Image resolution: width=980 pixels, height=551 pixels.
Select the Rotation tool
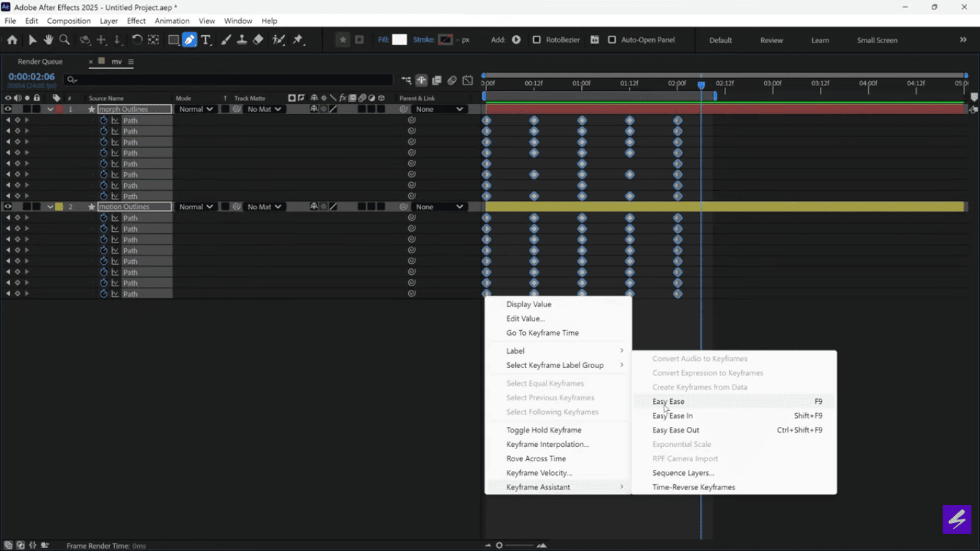point(136,40)
